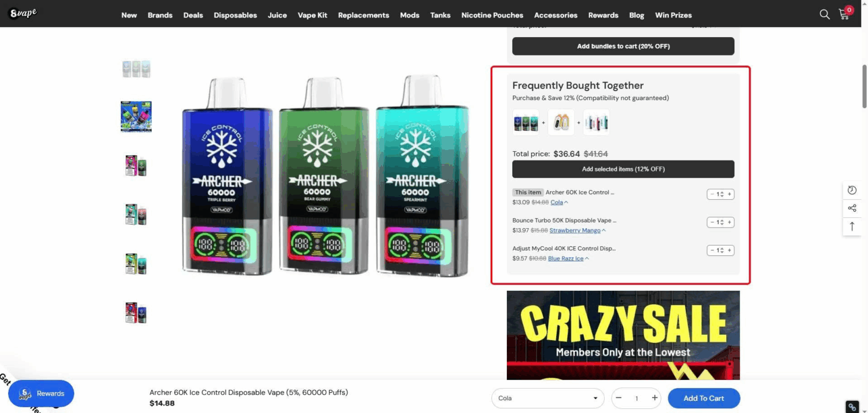Click the total price $36.64 text
The image size is (868, 413).
point(567,154)
